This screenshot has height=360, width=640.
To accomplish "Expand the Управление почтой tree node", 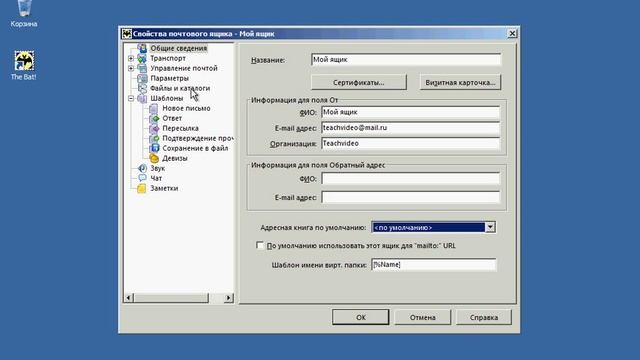I will click(x=131, y=68).
